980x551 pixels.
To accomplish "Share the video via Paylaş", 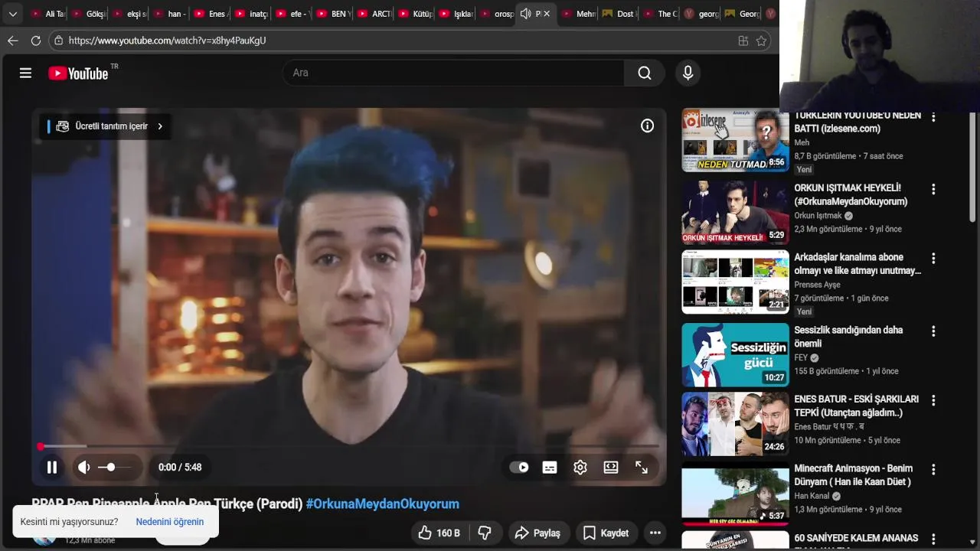I will pos(537,533).
